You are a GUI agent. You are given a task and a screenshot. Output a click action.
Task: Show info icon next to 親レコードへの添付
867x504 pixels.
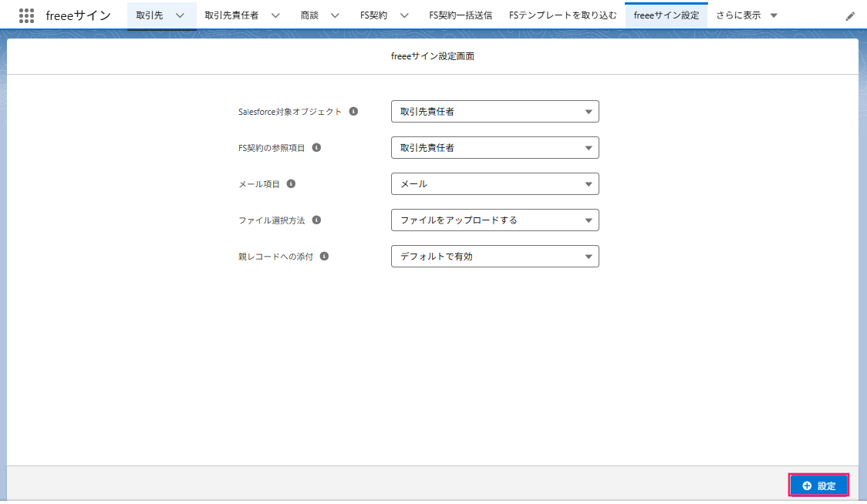click(324, 256)
